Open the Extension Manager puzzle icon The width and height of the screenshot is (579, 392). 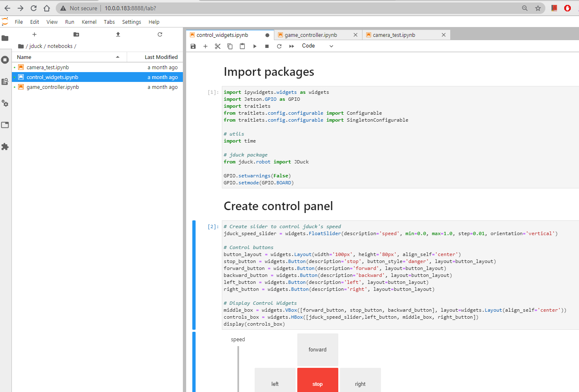[x=5, y=147]
